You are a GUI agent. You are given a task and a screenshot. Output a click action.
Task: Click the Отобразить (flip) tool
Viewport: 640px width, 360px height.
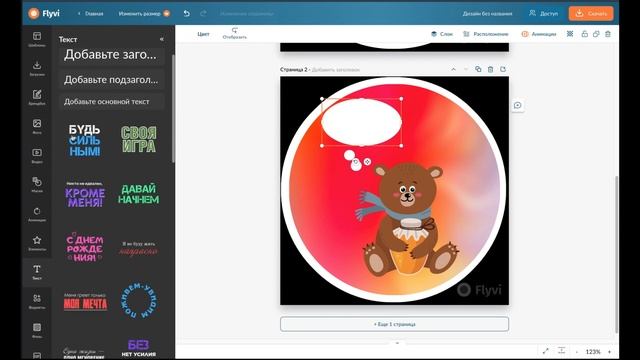click(x=234, y=33)
